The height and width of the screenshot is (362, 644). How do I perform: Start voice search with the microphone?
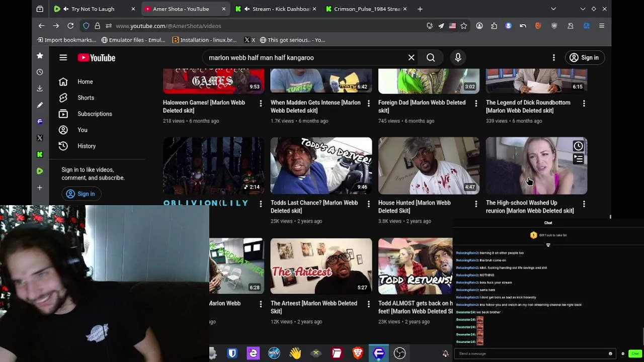click(x=458, y=58)
